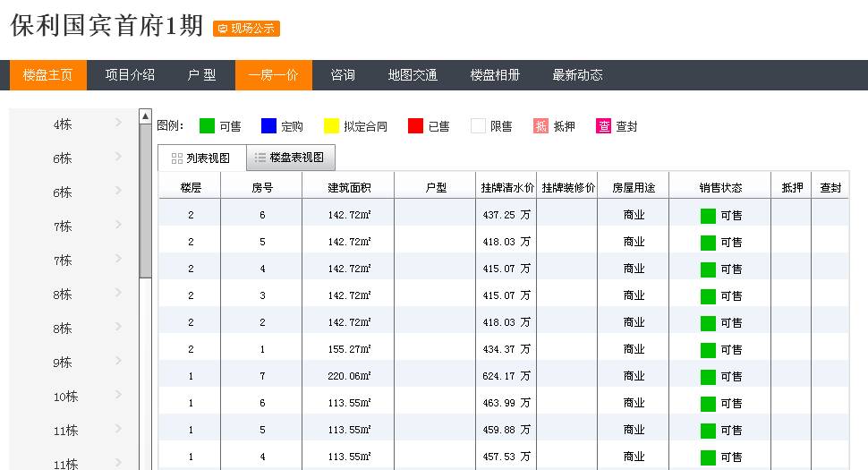
Task: Switch to the 楼盘表视图 tab
Action: click(x=291, y=158)
